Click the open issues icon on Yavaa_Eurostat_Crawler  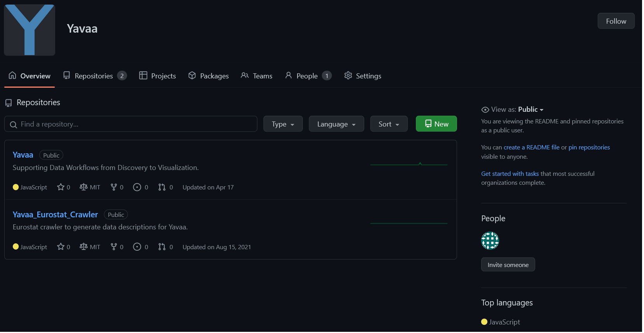(x=137, y=247)
